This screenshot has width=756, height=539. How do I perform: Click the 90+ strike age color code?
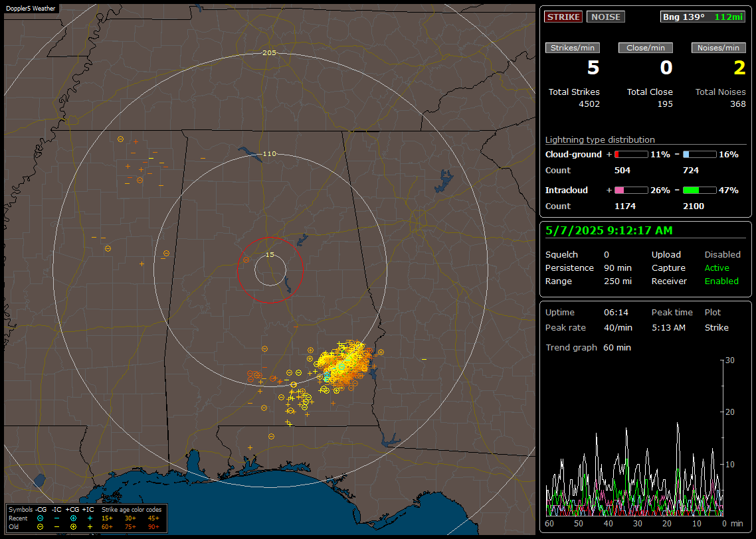click(x=153, y=527)
